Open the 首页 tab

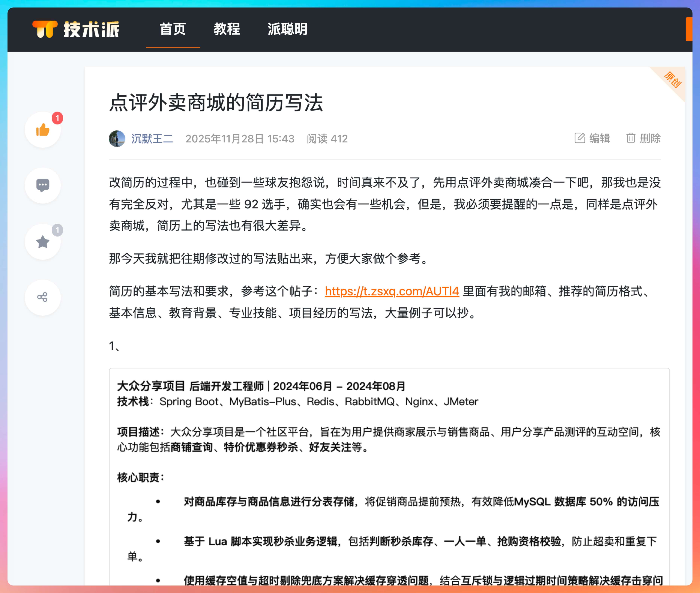[x=173, y=29]
